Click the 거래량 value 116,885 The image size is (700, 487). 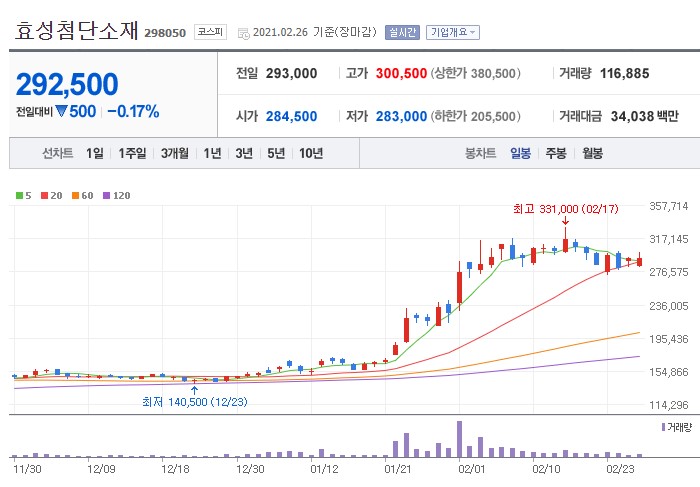[625, 74]
